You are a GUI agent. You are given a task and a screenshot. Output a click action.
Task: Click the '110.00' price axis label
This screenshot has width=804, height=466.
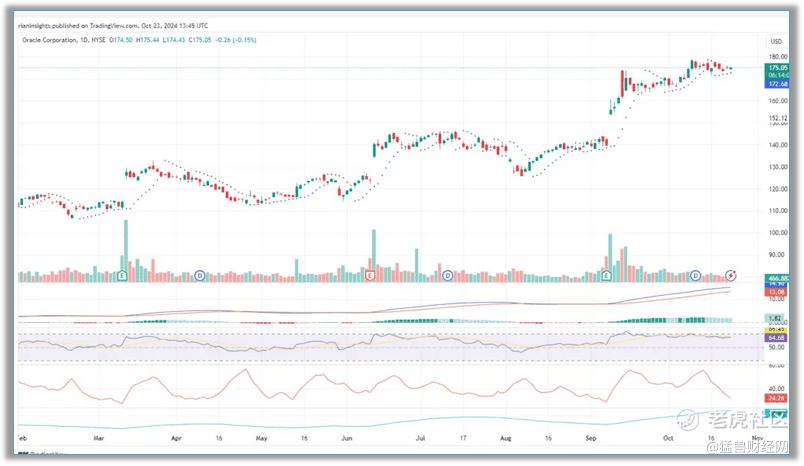pos(778,211)
